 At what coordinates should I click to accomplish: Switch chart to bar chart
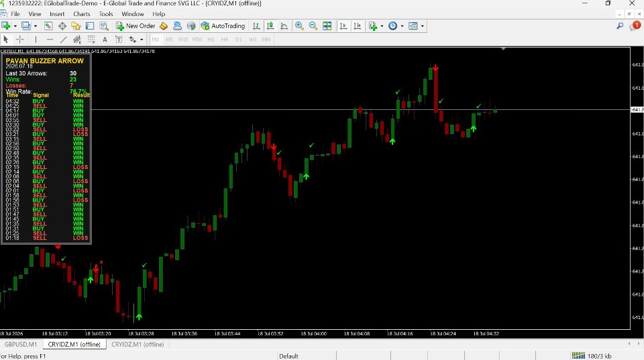256,26
